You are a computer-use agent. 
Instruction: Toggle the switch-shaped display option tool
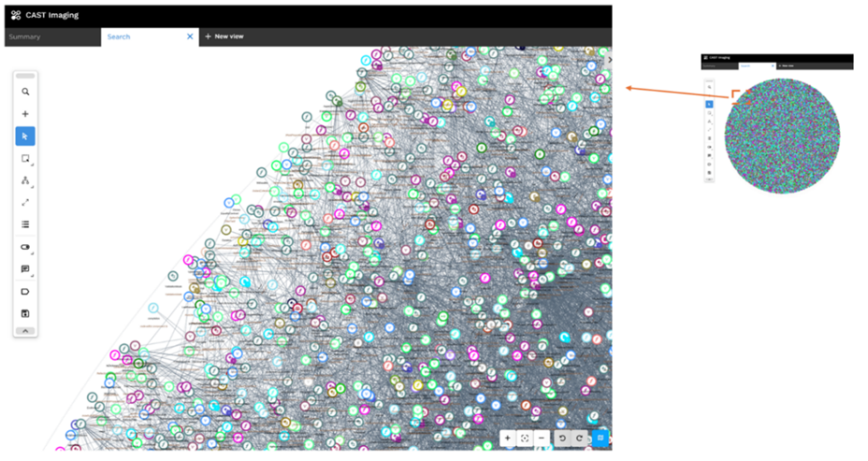25,247
